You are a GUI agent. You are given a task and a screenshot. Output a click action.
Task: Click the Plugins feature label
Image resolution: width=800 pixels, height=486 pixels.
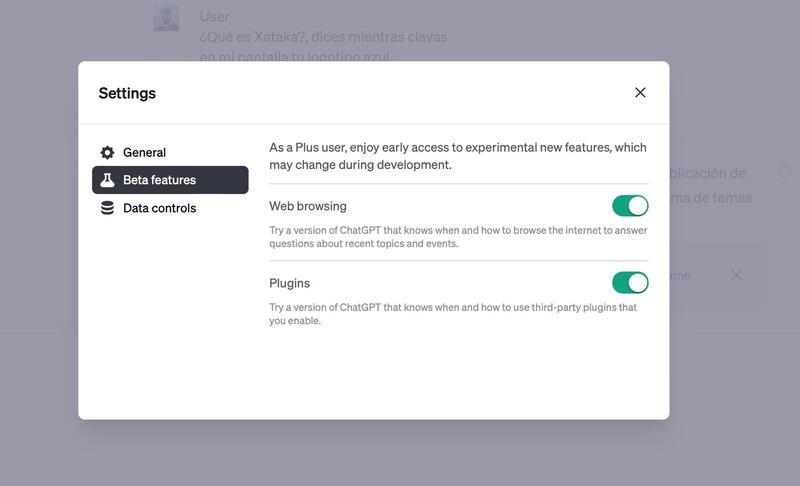click(x=289, y=283)
